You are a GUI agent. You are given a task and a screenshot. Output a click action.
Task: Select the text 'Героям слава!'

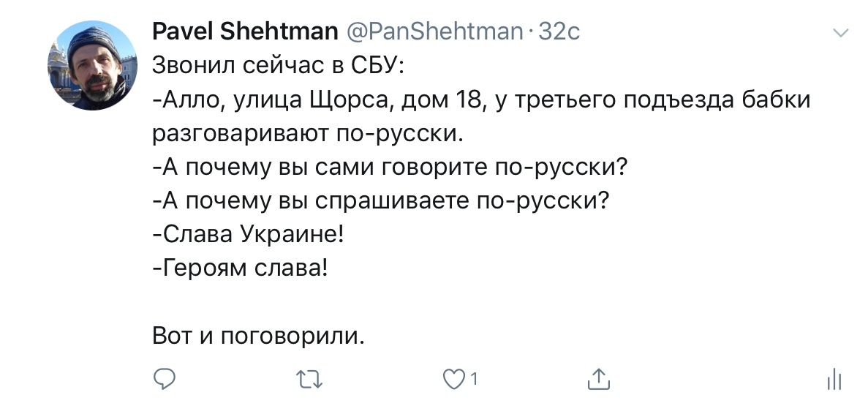tap(244, 268)
